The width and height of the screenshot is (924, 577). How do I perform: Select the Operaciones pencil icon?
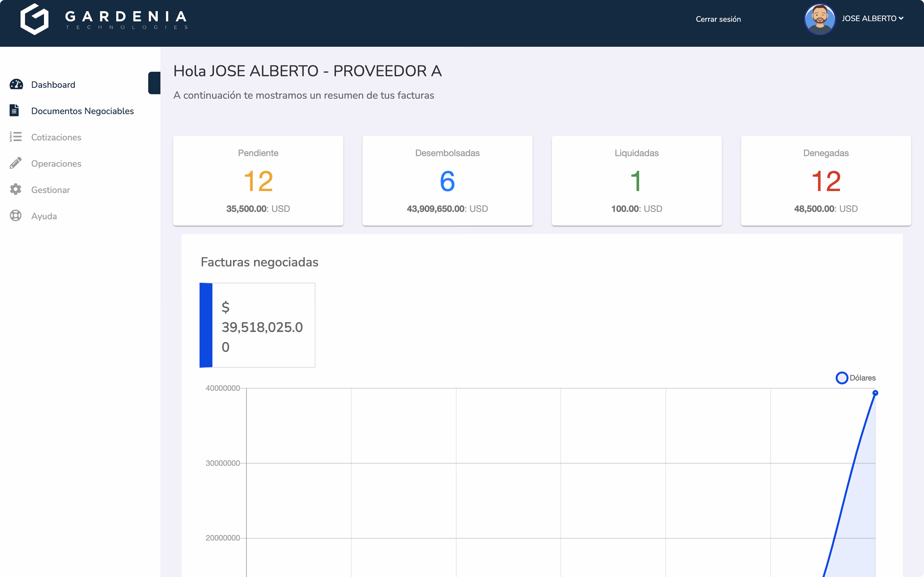[15, 163]
